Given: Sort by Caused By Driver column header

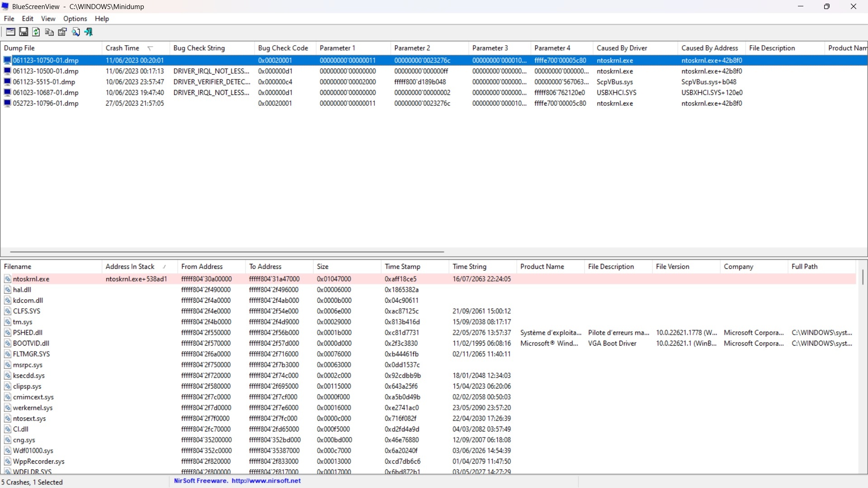Looking at the screenshot, I should [635, 48].
